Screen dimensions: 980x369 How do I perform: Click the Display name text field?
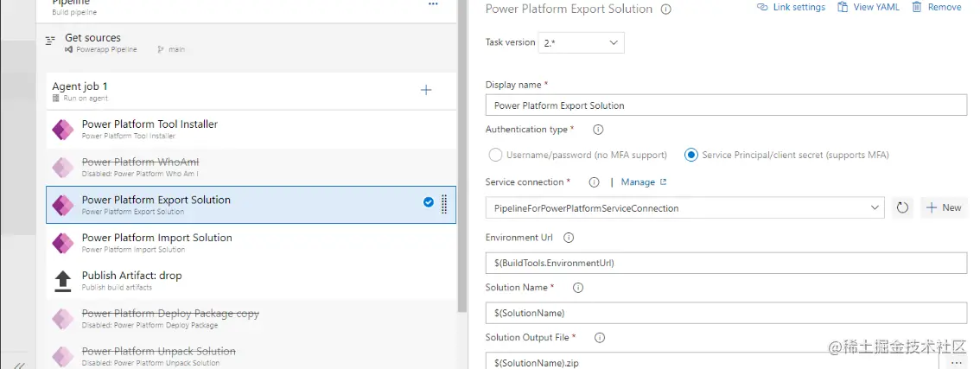pos(725,105)
